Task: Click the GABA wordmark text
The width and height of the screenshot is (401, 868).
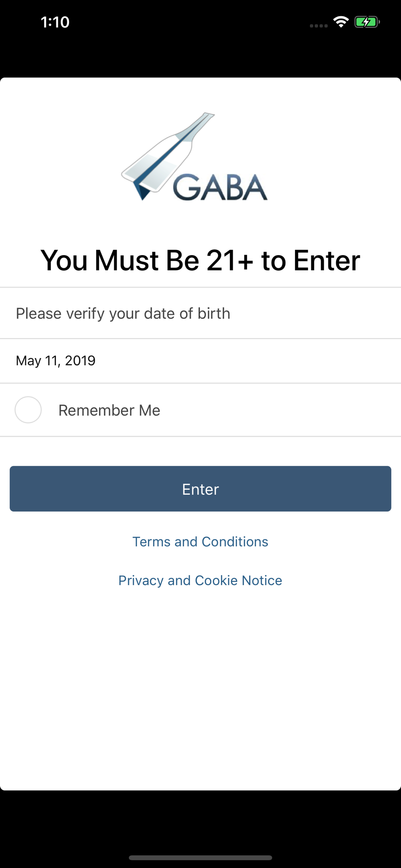Action: 220,187
